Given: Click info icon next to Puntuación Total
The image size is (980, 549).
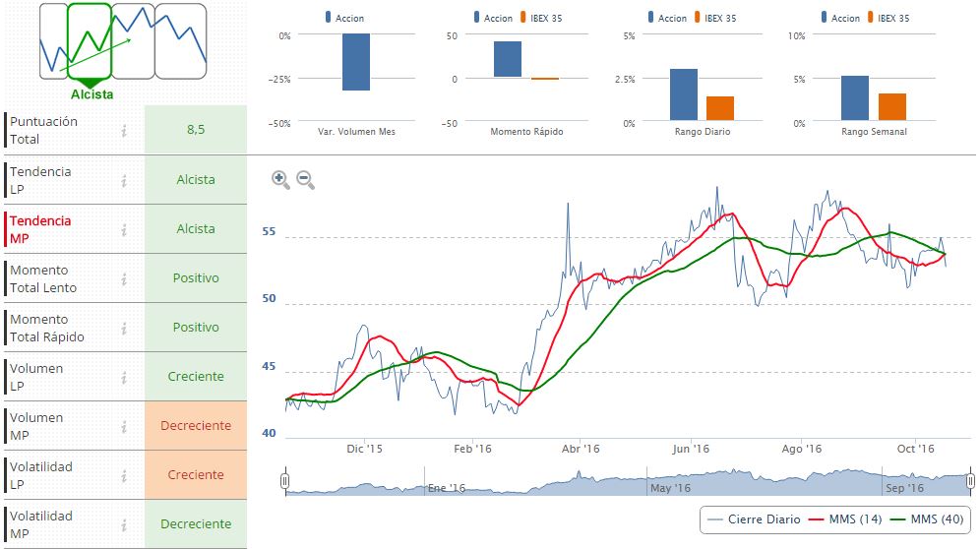Looking at the screenshot, I should (124, 131).
